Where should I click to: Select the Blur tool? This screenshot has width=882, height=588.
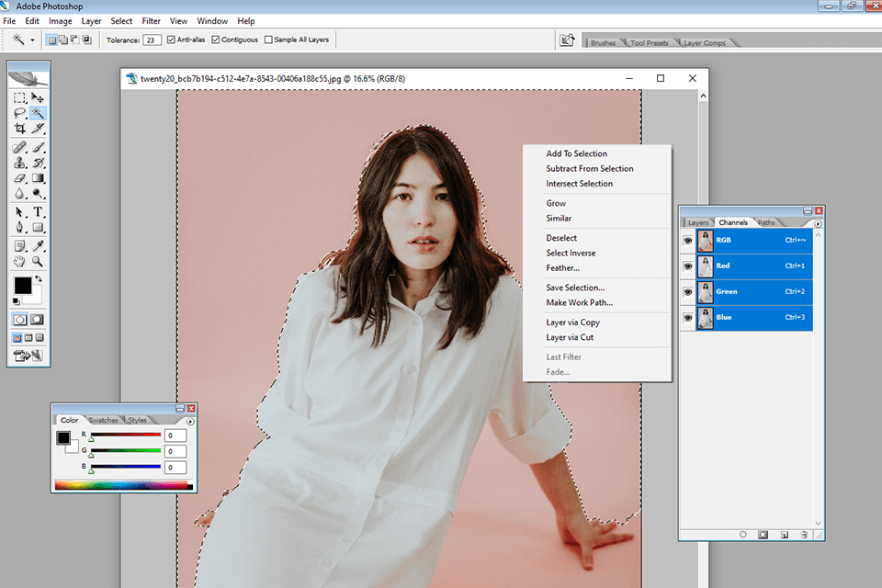coord(19,194)
